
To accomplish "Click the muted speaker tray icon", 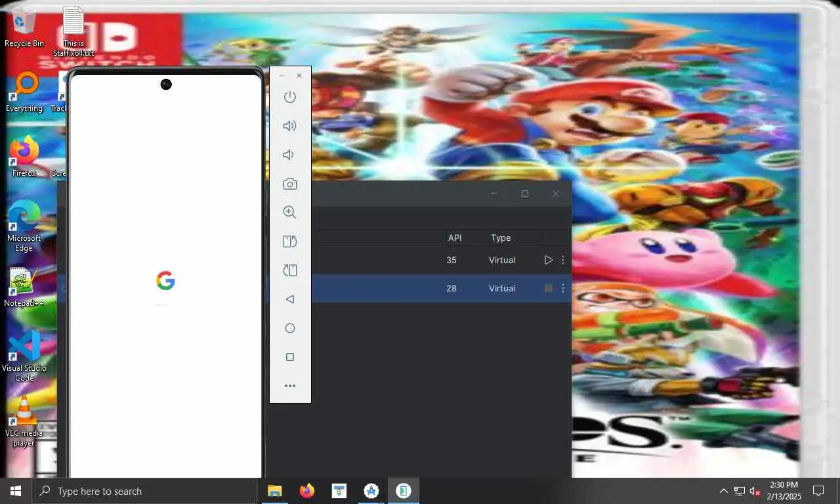I will [x=755, y=491].
